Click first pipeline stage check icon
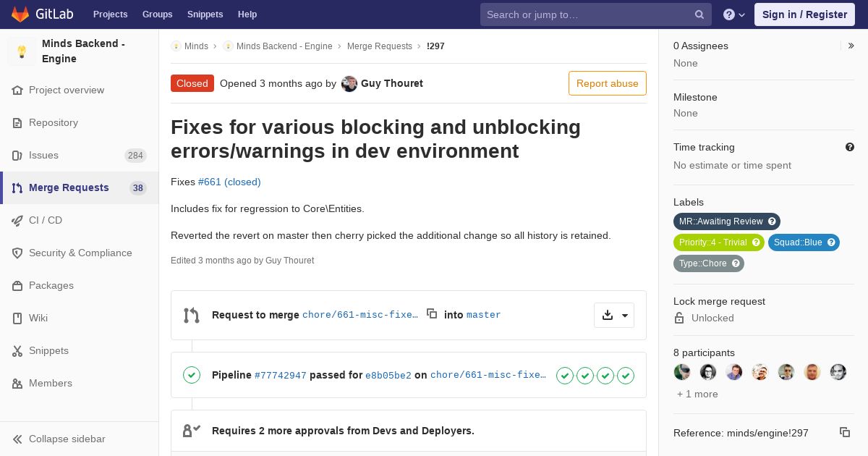The width and height of the screenshot is (868, 456). [565, 375]
